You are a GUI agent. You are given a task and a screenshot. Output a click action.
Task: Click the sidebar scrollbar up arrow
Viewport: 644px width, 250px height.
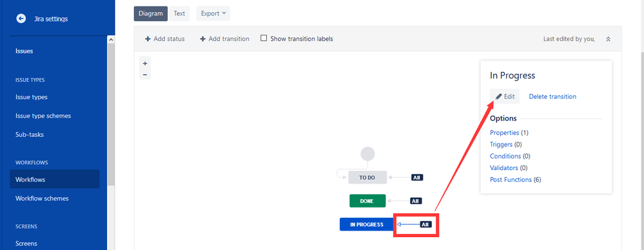click(x=111, y=39)
